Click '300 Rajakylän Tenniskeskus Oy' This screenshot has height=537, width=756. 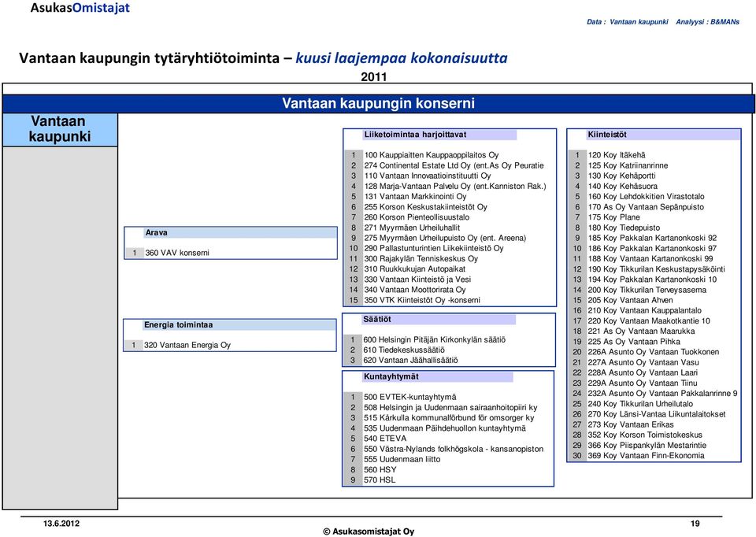[x=421, y=259]
